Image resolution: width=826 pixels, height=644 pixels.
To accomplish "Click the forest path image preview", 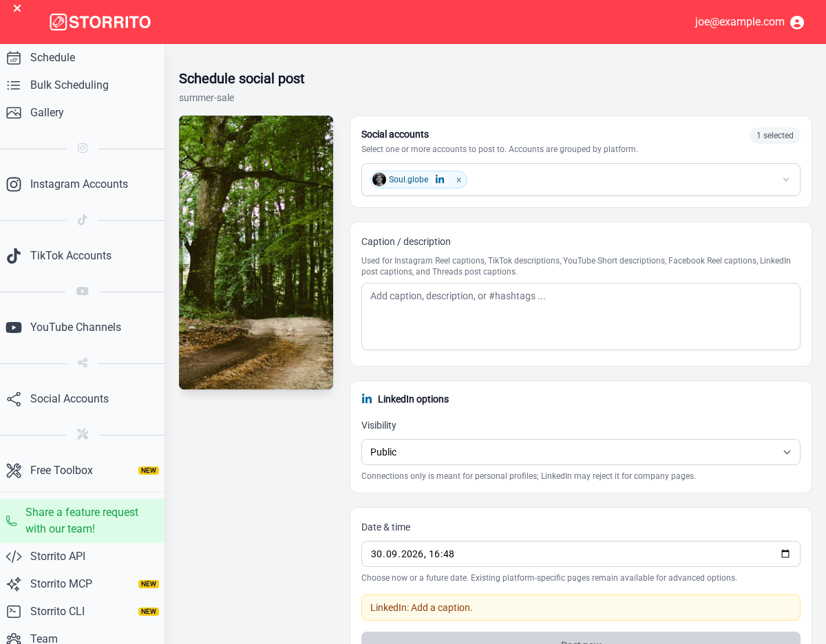I will click(x=256, y=253).
